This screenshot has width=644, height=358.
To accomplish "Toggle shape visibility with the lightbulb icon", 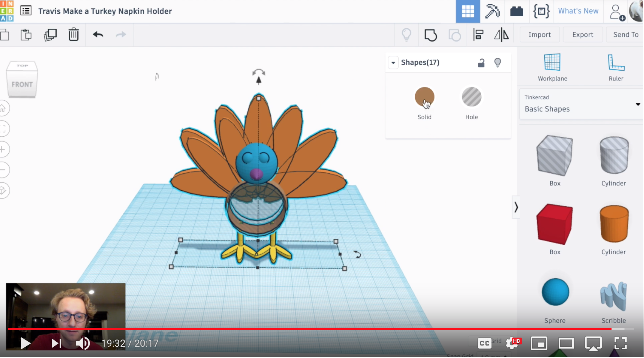I will pos(498,62).
